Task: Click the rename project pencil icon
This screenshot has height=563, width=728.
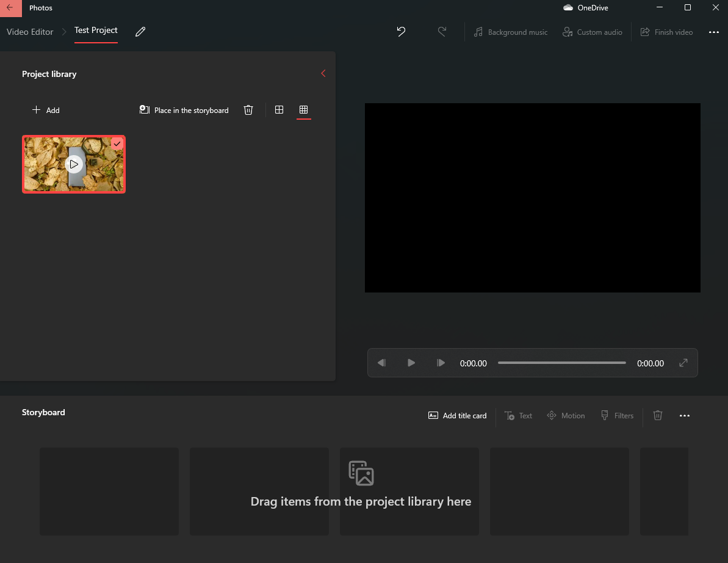Action: point(140,32)
